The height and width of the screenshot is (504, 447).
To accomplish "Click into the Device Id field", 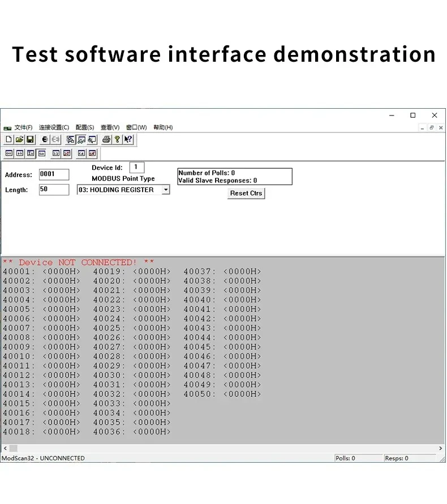I will pos(137,168).
